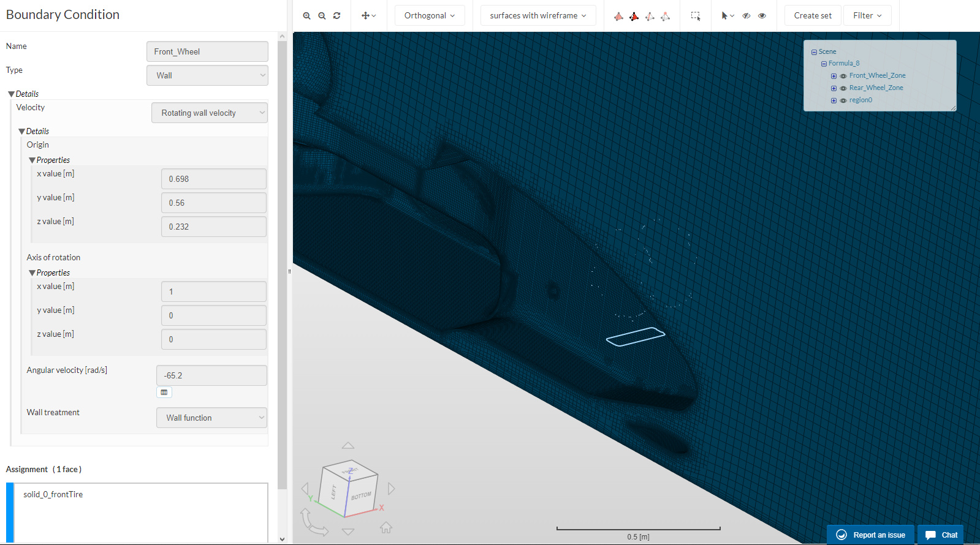Activate the box selection tool icon
This screenshot has height=545, width=980.
[x=696, y=16]
